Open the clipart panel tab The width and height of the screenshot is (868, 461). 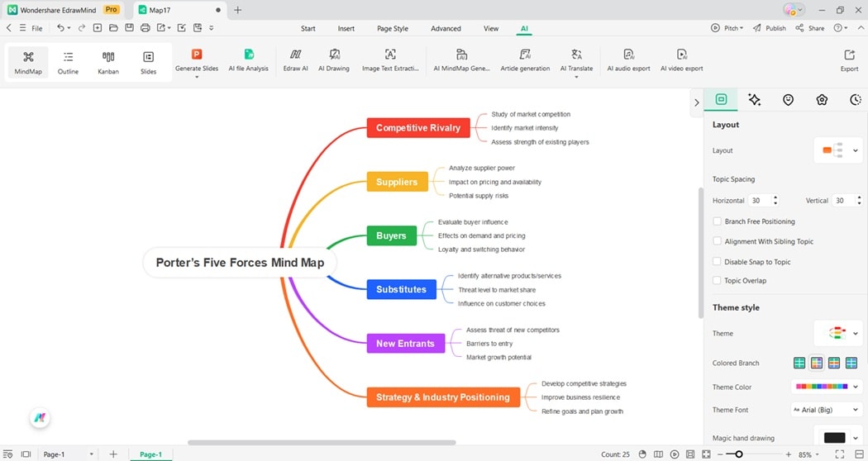[822, 100]
